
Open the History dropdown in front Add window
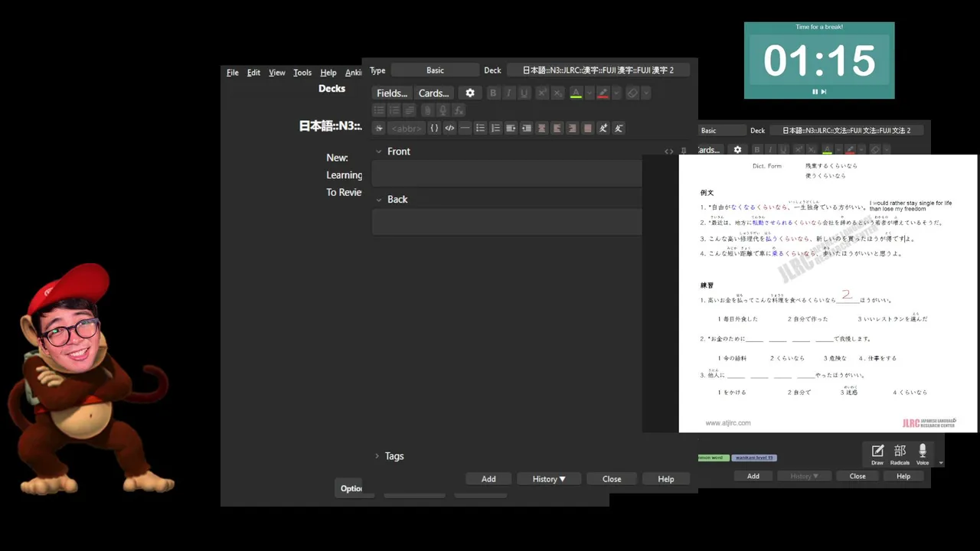coord(549,479)
